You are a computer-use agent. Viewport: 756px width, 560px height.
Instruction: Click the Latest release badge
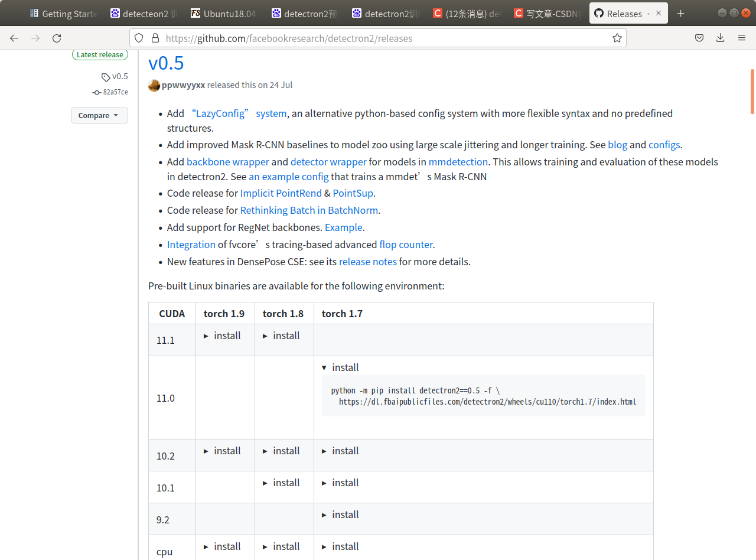pos(100,54)
